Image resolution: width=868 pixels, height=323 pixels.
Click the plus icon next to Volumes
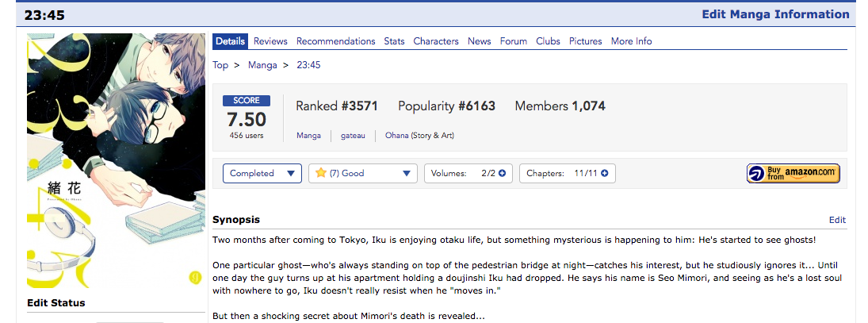click(502, 173)
